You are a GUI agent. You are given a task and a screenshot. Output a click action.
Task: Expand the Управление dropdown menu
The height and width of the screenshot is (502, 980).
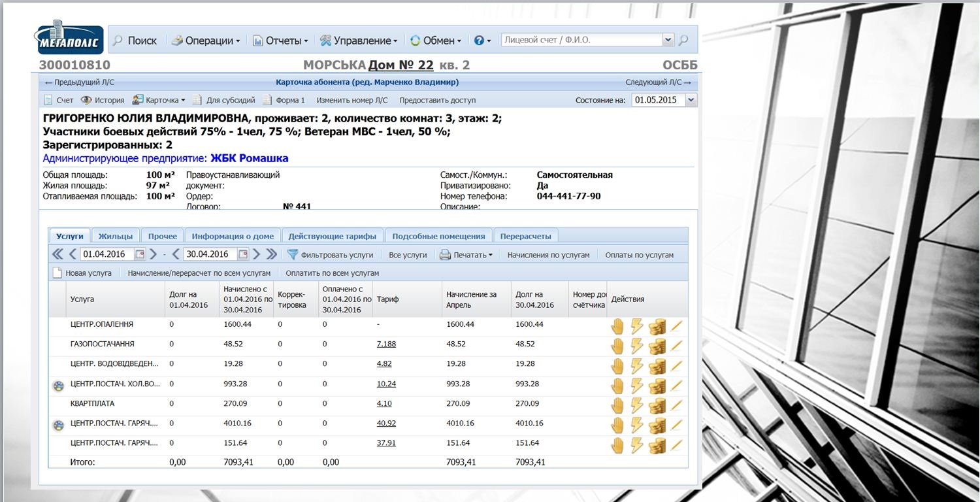[359, 41]
